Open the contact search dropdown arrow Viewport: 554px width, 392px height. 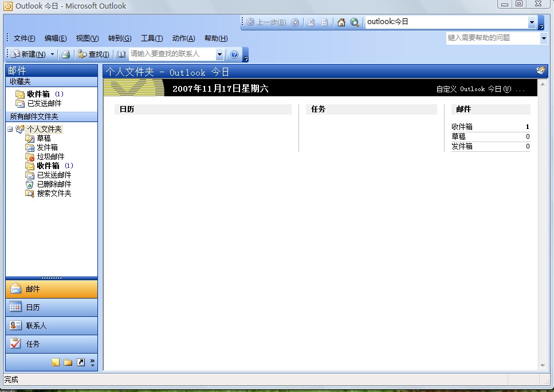(x=219, y=54)
